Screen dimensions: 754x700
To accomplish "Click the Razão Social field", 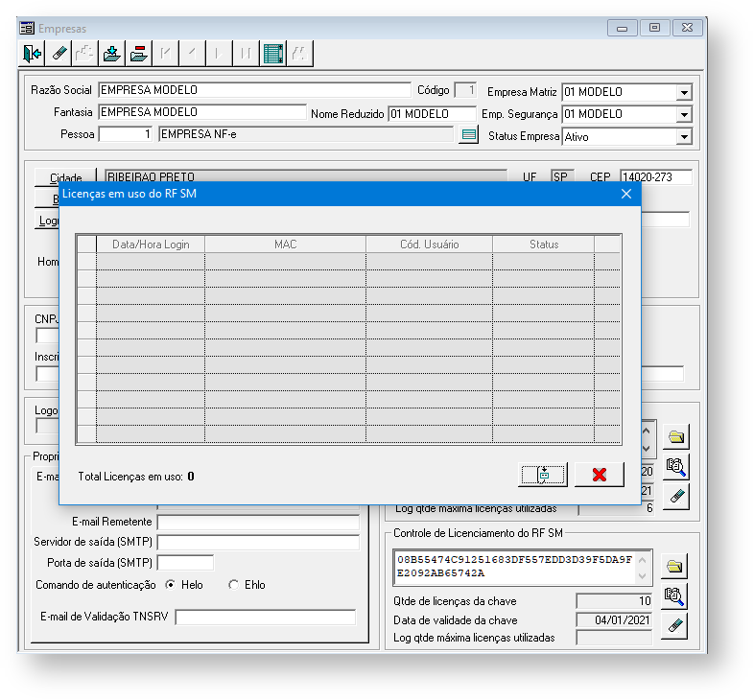I will pos(255,90).
